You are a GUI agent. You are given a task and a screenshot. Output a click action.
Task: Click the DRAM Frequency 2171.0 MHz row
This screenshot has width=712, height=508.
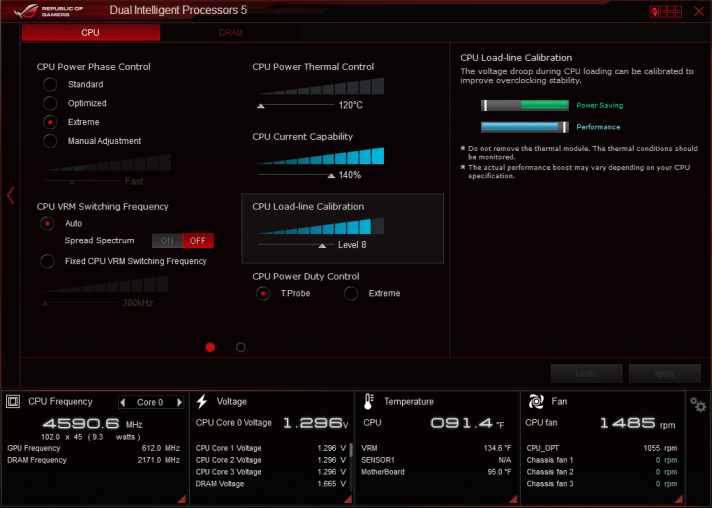click(94, 460)
